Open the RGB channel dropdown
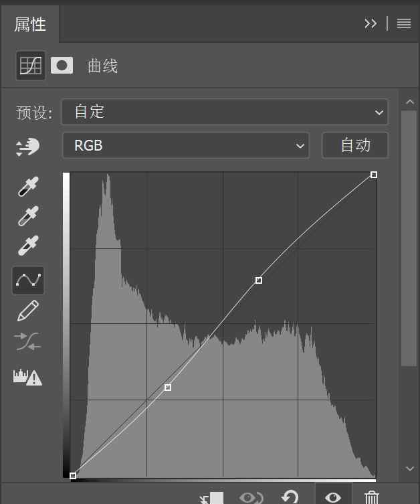Screen dimensions: 420x504 coord(186,145)
